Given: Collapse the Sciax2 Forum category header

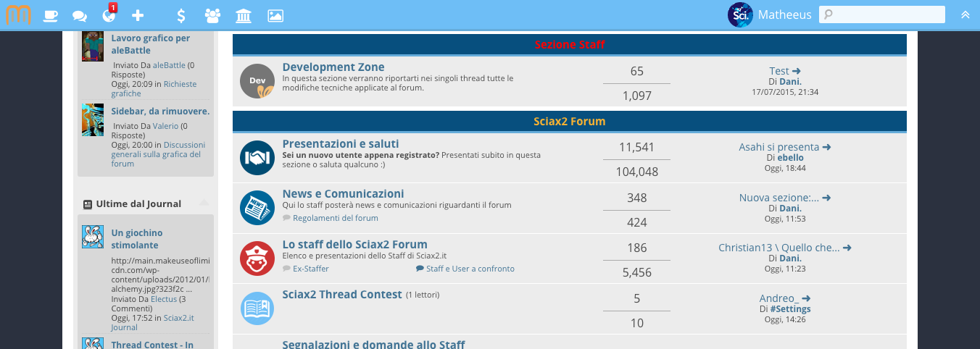Looking at the screenshot, I should coord(570,121).
